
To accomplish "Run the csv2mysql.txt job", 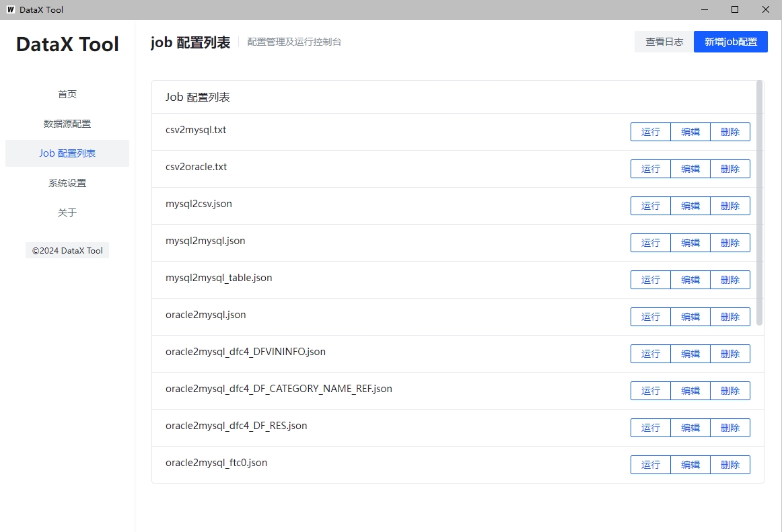I will 650,132.
